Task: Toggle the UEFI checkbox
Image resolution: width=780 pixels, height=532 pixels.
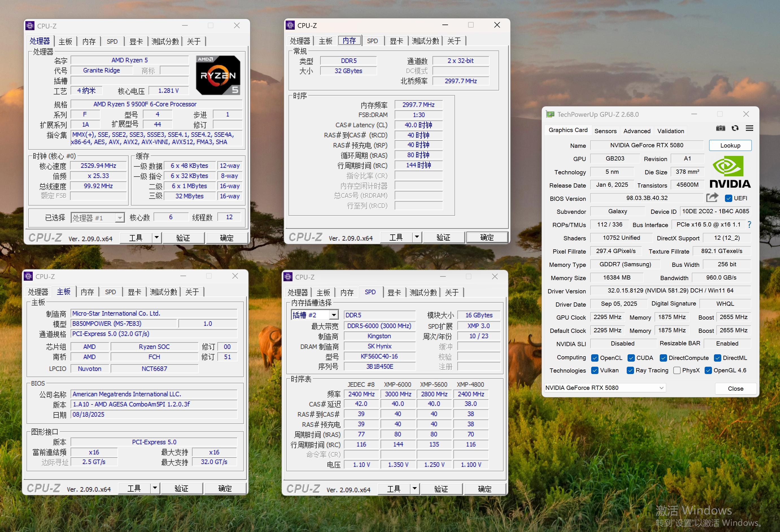Action: click(x=728, y=198)
